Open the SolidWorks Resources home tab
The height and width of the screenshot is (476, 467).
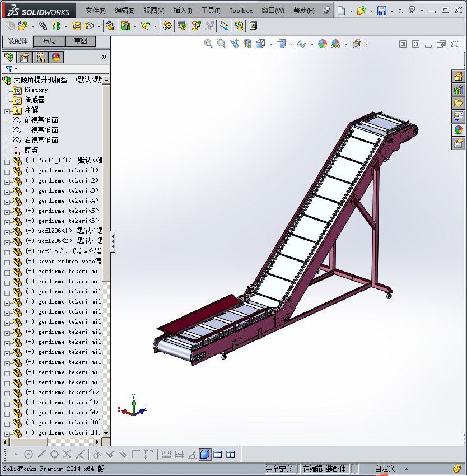tap(458, 76)
